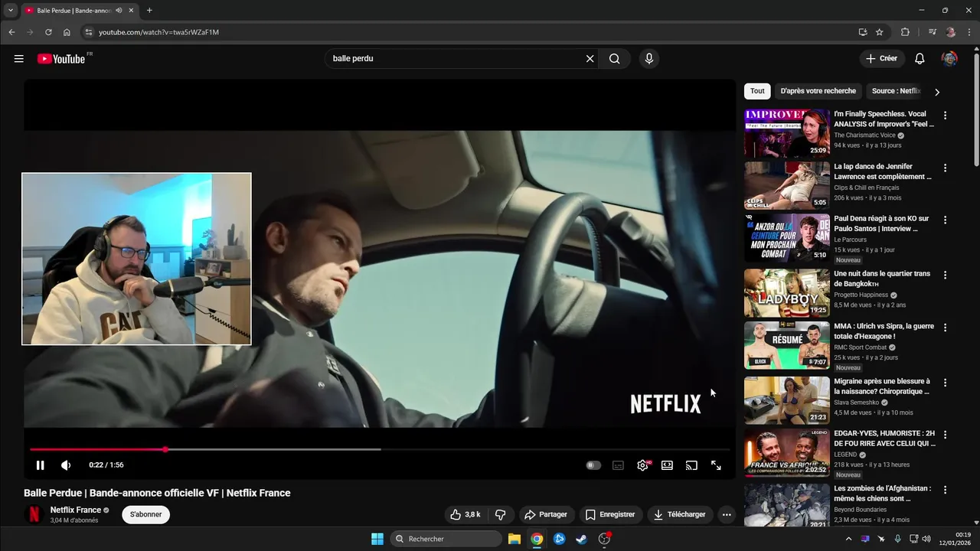Select D'après votre recherche chip
Image resolution: width=980 pixels, height=551 pixels.
(x=818, y=91)
